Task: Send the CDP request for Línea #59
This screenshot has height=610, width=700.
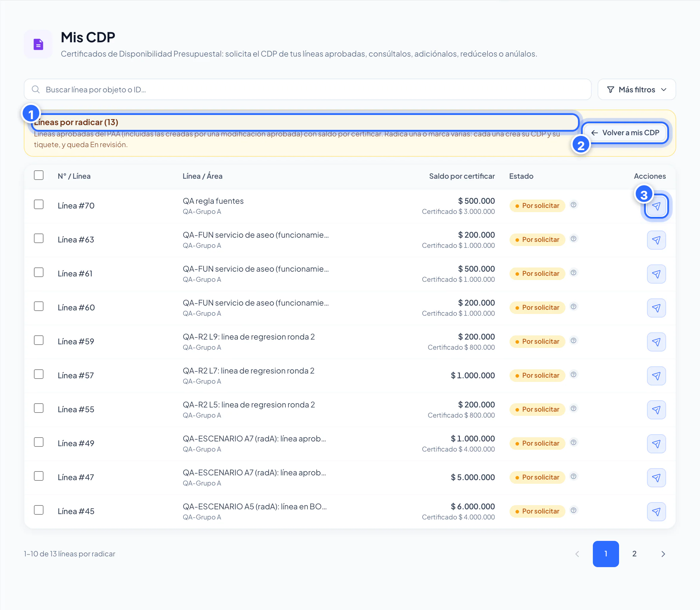Action: 656,342
